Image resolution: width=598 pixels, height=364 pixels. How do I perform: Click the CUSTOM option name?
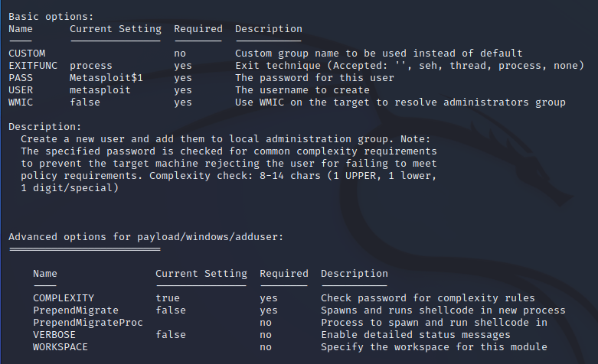pos(27,54)
